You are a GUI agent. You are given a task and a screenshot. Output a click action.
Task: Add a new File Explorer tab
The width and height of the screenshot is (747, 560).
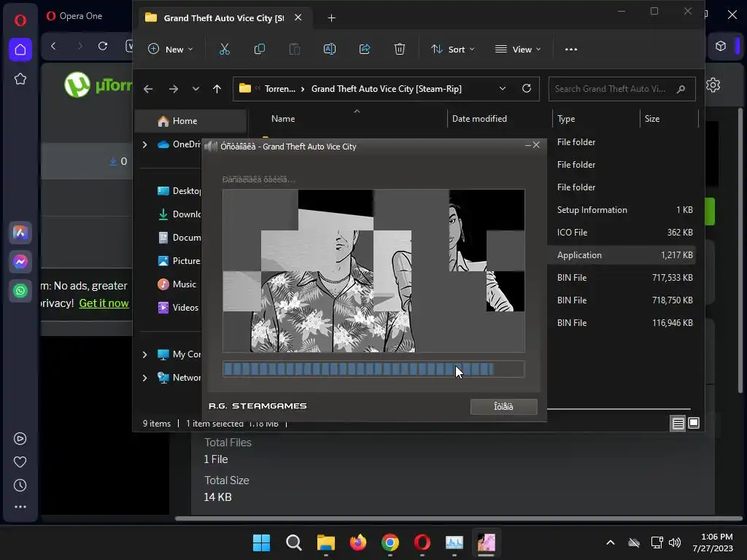coord(332,18)
